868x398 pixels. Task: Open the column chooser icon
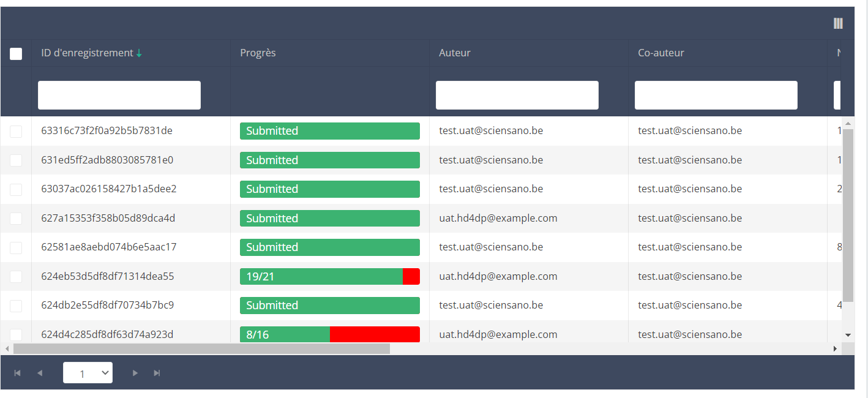(838, 23)
